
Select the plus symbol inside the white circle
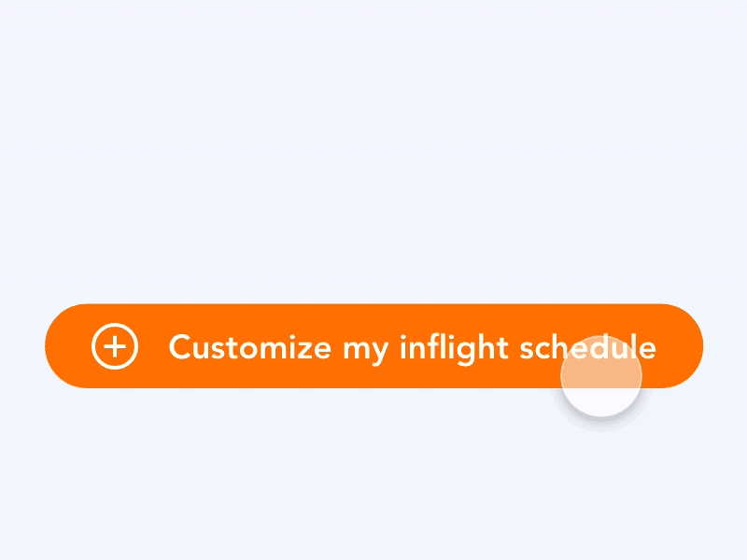click(115, 346)
